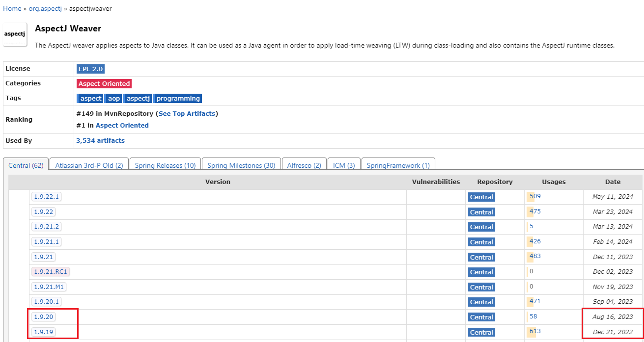644x342 pixels.
Task: Click the AspectJ Weaver page heading
Action: point(68,28)
